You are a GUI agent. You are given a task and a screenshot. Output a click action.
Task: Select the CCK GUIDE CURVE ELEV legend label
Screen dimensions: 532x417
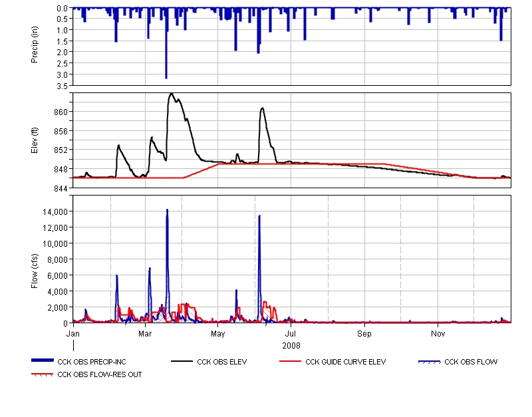pos(345,362)
